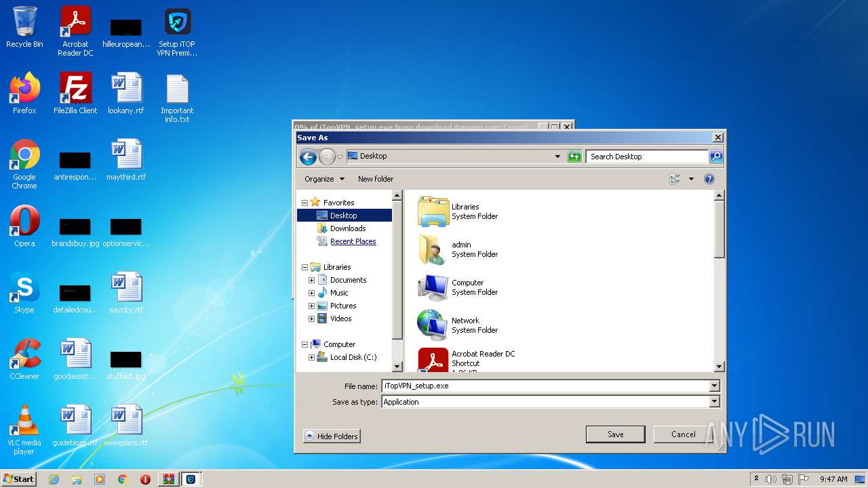Click the Search Desktop field
This screenshot has height=488, width=868.
pyautogui.click(x=647, y=157)
